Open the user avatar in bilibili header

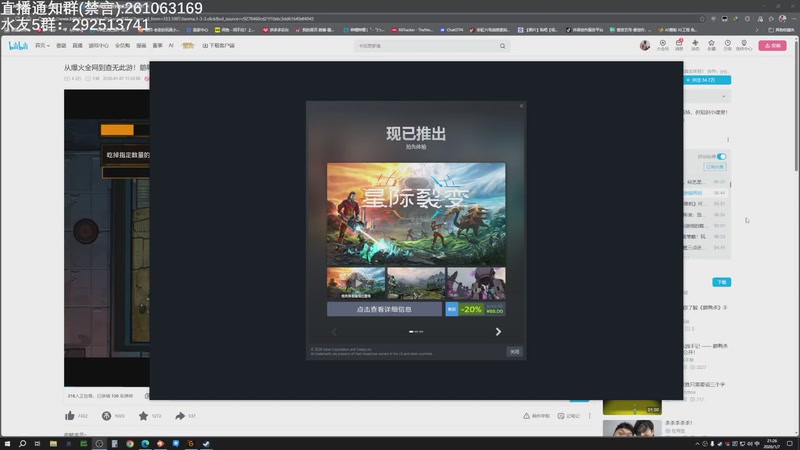645,45
